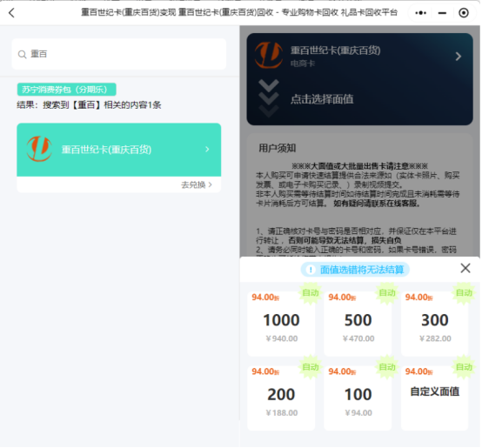Focus the search field containing 重百
Image resolution: width=482 pixels, height=448 pixels.
tap(119, 54)
